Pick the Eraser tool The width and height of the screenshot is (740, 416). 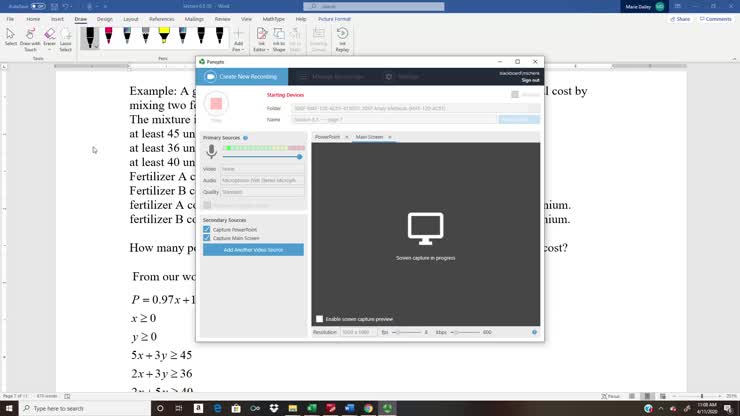click(x=50, y=39)
